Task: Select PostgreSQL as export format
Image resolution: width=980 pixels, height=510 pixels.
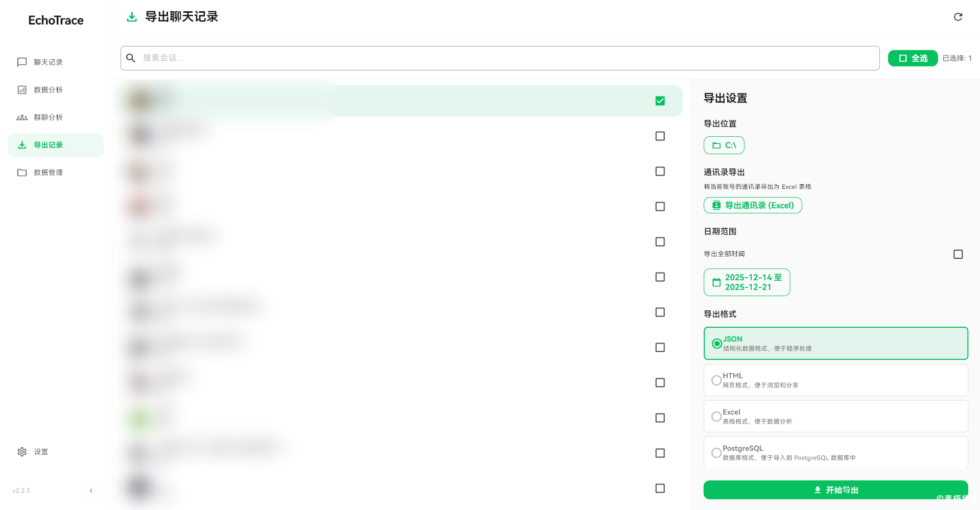Action: (716, 453)
